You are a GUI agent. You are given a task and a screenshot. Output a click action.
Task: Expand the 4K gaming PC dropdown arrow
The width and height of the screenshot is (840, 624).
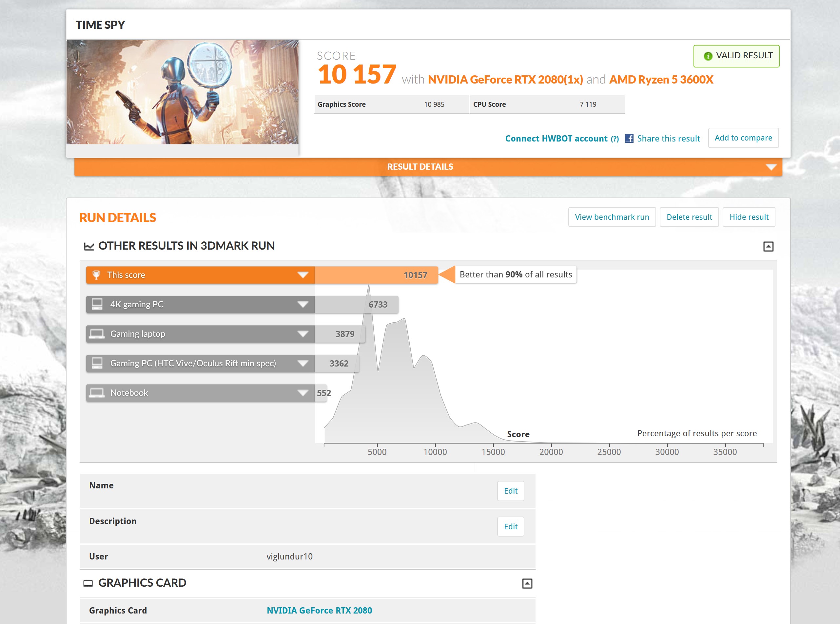tap(303, 304)
